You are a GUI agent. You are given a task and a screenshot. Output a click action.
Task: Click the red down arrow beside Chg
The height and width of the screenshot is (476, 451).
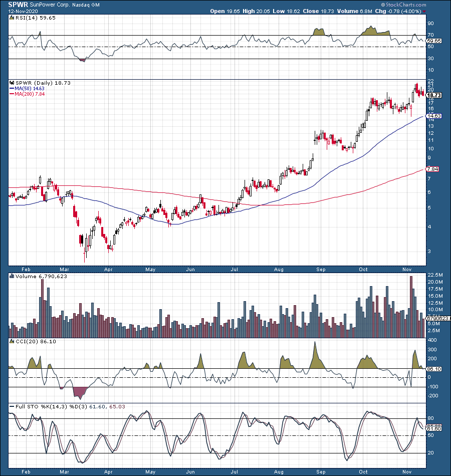click(x=424, y=12)
